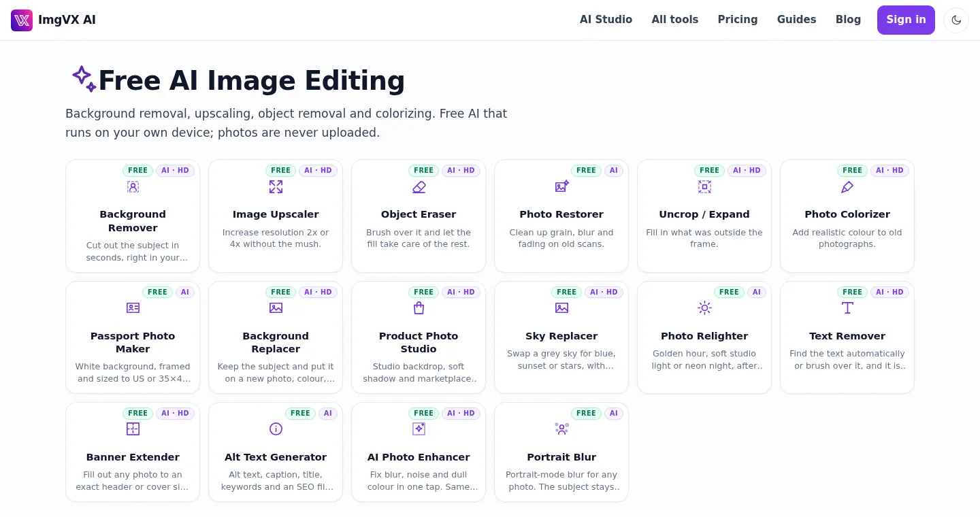
Task: Click the ImgVX AI logo icon
Action: tap(22, 20)
